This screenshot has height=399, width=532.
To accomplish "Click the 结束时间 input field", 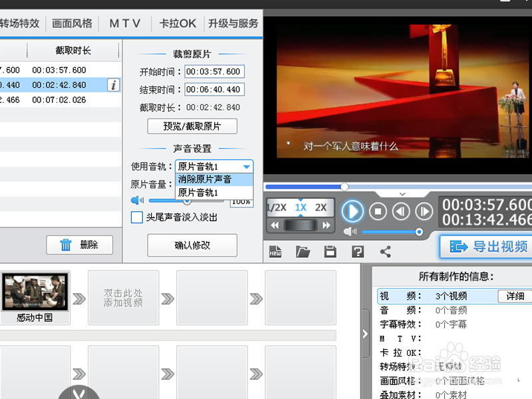I will (214, 90).
